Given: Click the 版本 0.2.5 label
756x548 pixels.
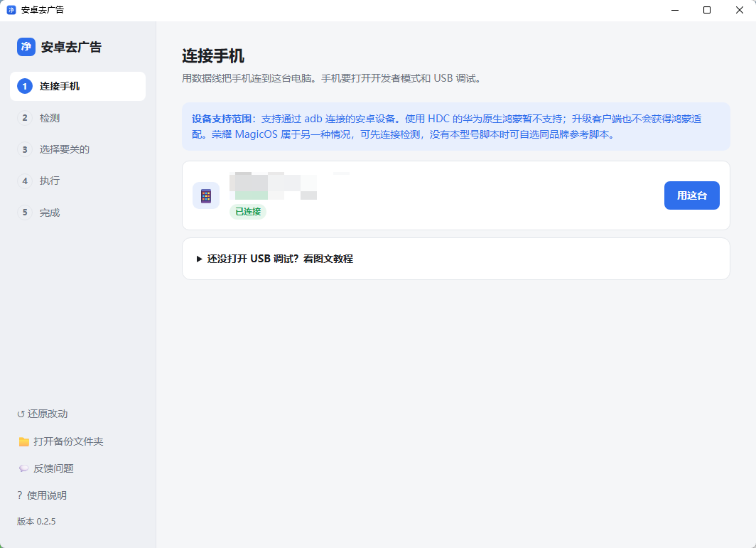Looking at the screenshot, I should coord(36,522).
